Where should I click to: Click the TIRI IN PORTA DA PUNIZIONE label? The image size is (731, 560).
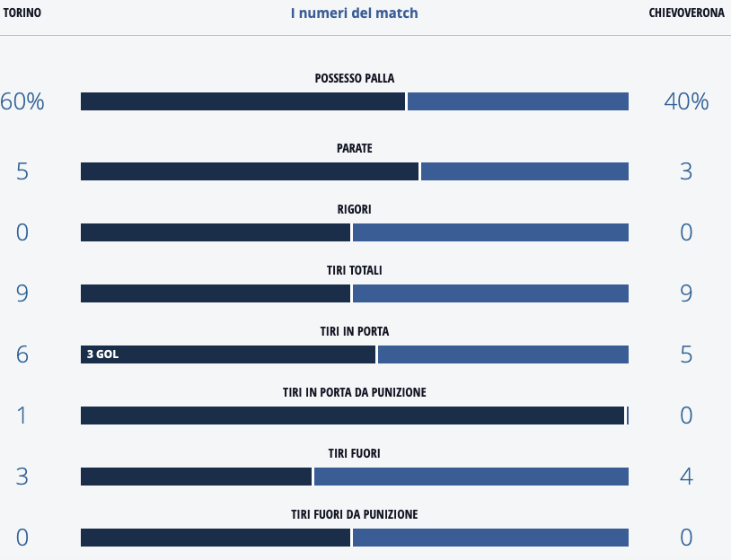point(354,392)
